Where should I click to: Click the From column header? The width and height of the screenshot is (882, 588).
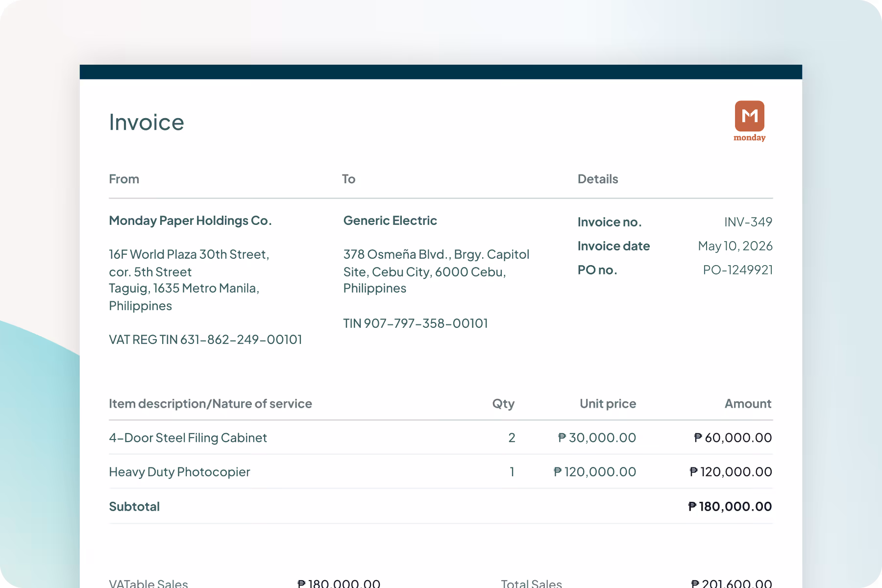124,179
